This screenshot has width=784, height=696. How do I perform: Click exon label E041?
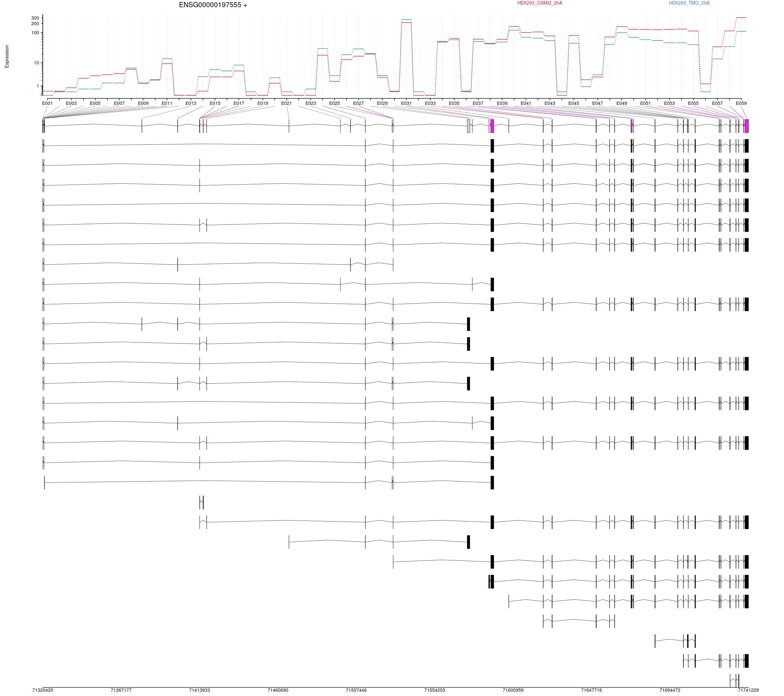[x=526, y=103]
